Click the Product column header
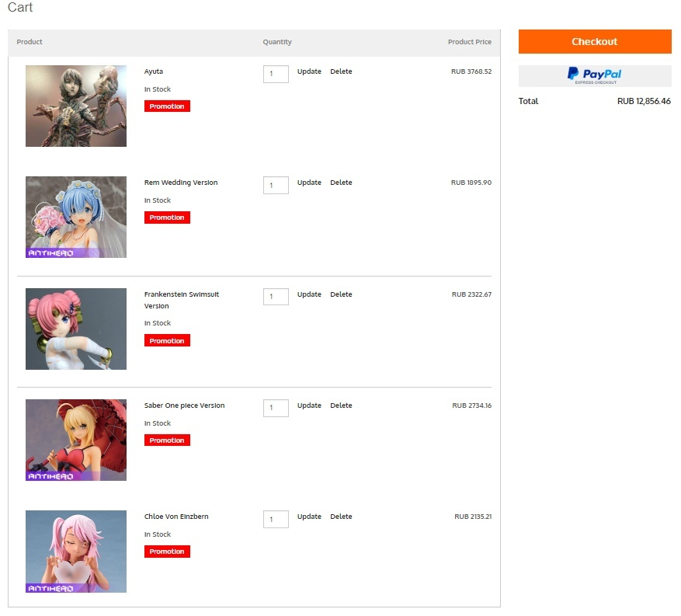Screen dimensions: 681x616 point(30,42)
